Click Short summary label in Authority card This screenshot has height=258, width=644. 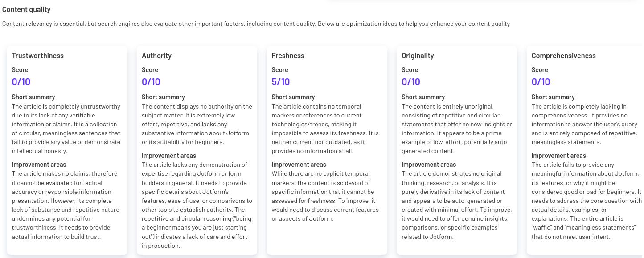point(163,97)
